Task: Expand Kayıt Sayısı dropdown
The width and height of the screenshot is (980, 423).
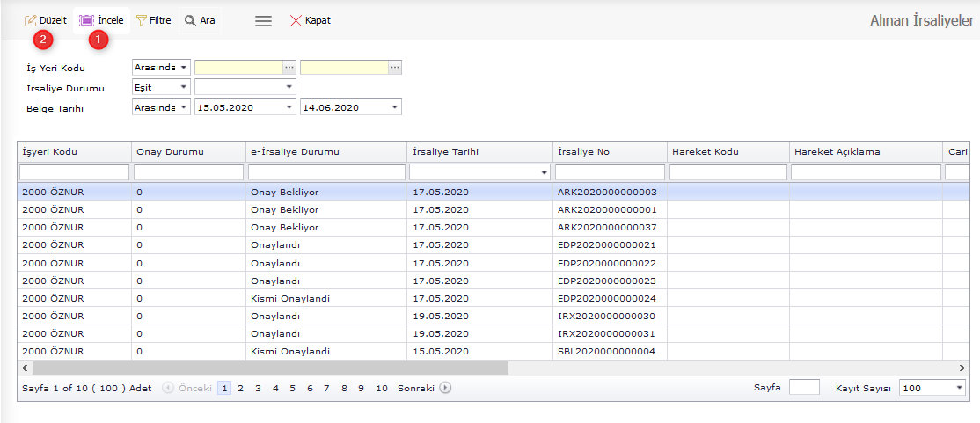Action: coord(958,388)
